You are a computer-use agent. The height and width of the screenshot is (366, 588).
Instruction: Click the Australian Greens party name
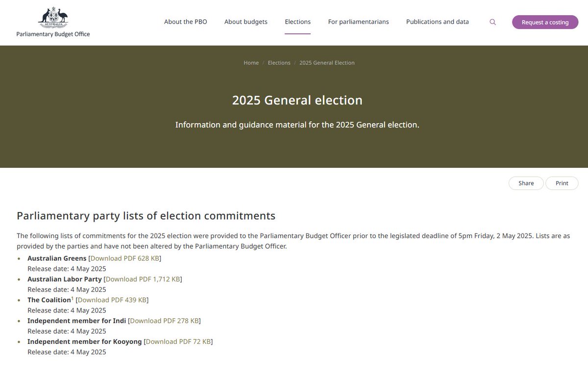point(57,258)
